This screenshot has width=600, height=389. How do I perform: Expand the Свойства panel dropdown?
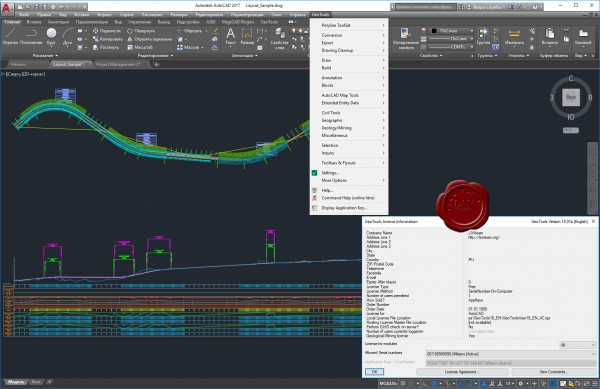click(x=430, y=55)
